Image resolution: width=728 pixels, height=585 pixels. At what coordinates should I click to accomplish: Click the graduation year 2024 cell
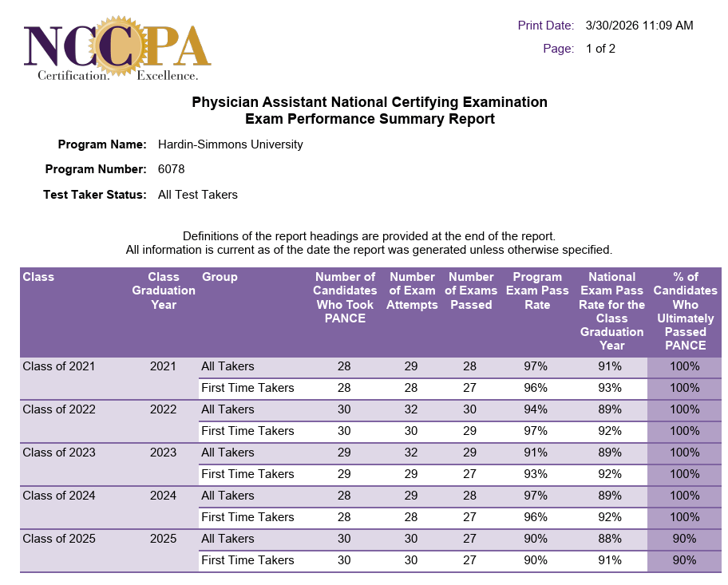click(163, 496)
